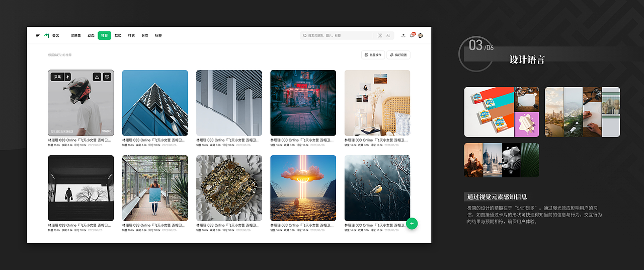Open the glowing cloud over sea thumbnail
Viewport: 644px width, 270px height.
click(x=303, y=188)
